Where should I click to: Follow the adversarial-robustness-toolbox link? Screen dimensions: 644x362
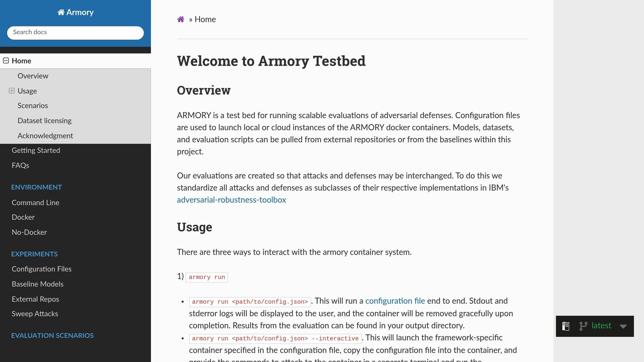click(x=231, y=200)
